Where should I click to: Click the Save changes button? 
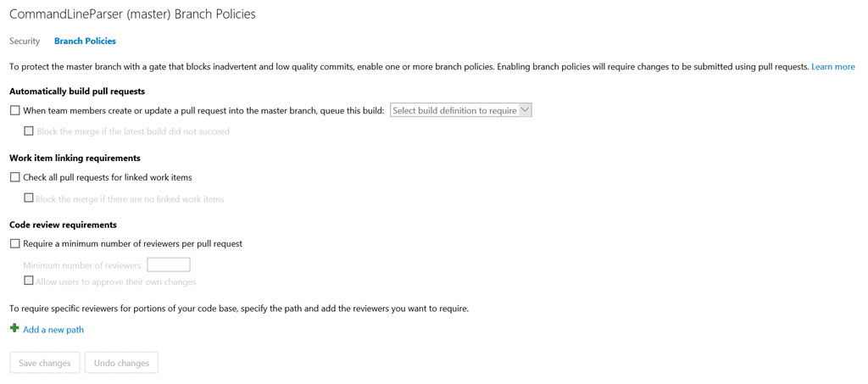point(45,363)
